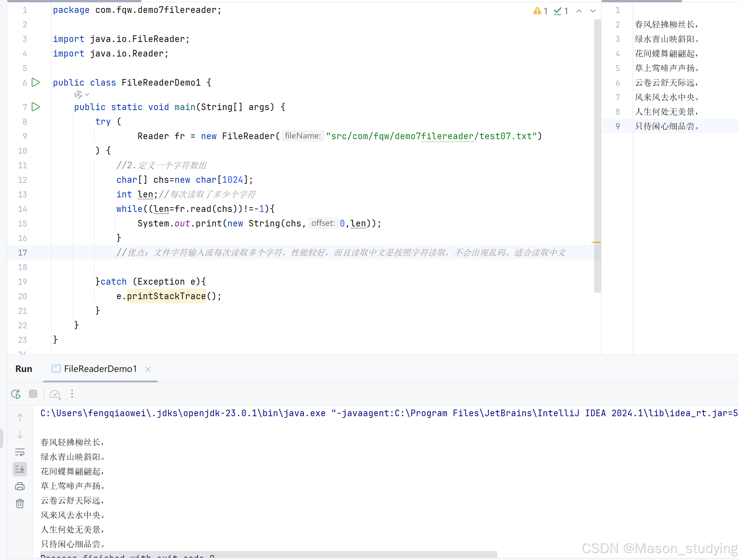Toggle Scroll to End of console

pyautogui.click(x=20, y=469)
